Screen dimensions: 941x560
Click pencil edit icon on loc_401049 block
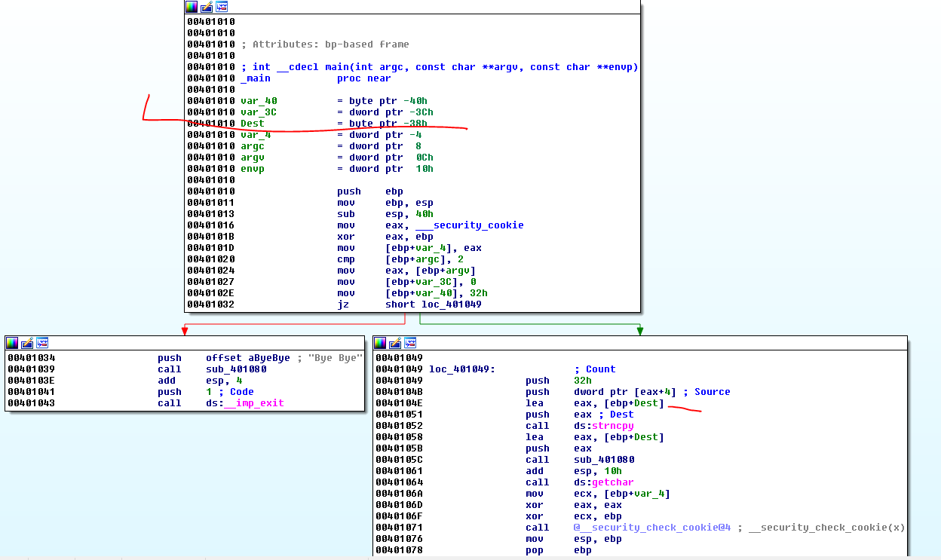tap(395, 343)
